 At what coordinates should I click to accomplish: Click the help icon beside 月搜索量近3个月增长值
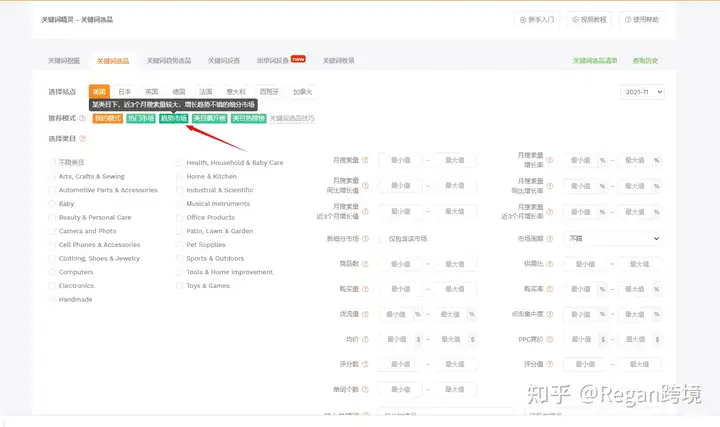point(365,211)
